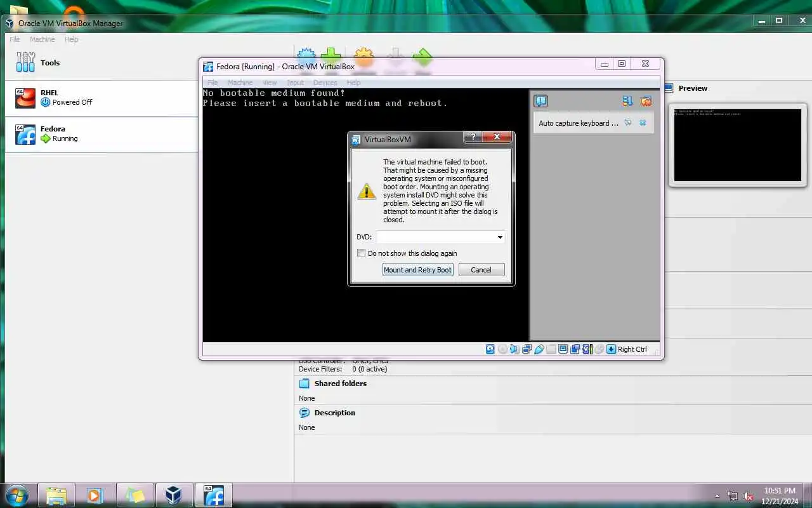Image resolution: width=812 pixels, height=508 pixels.
Task: Click the Discard toolbar icon in the Manager
Action: point(395,57)
